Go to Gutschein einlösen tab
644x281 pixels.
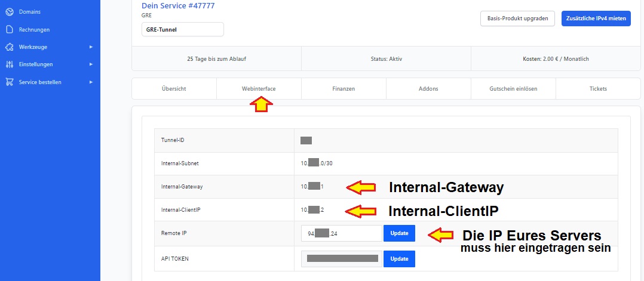pos(513,89)
